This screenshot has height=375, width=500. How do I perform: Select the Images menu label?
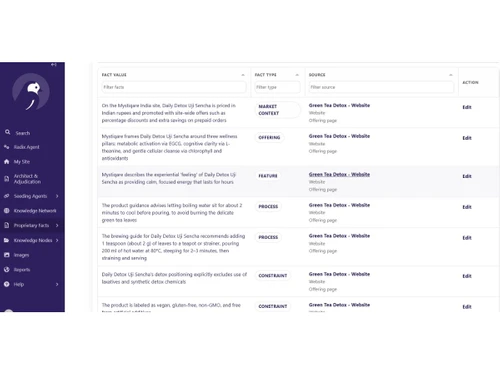[21, 255]
